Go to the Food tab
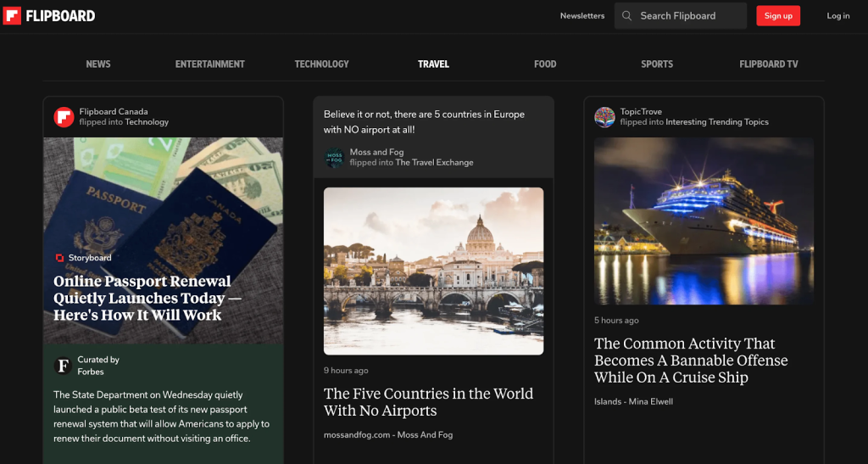 [545, 64]
